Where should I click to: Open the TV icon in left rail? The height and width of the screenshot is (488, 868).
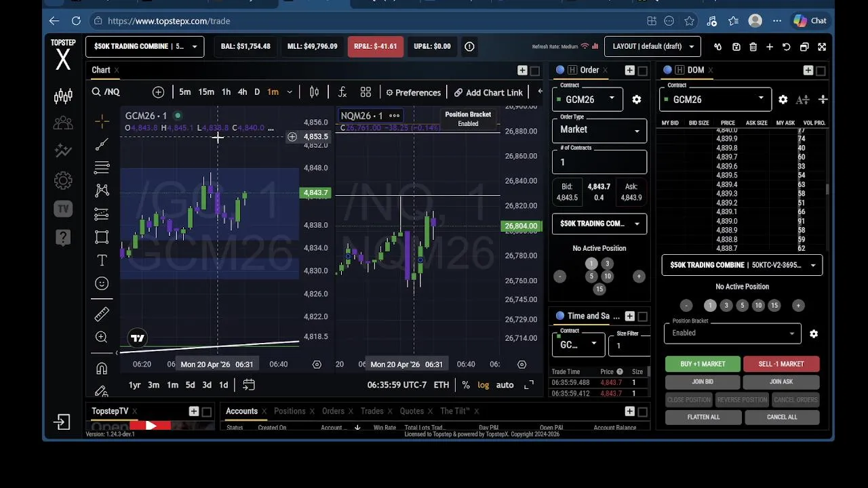point(63,209)
